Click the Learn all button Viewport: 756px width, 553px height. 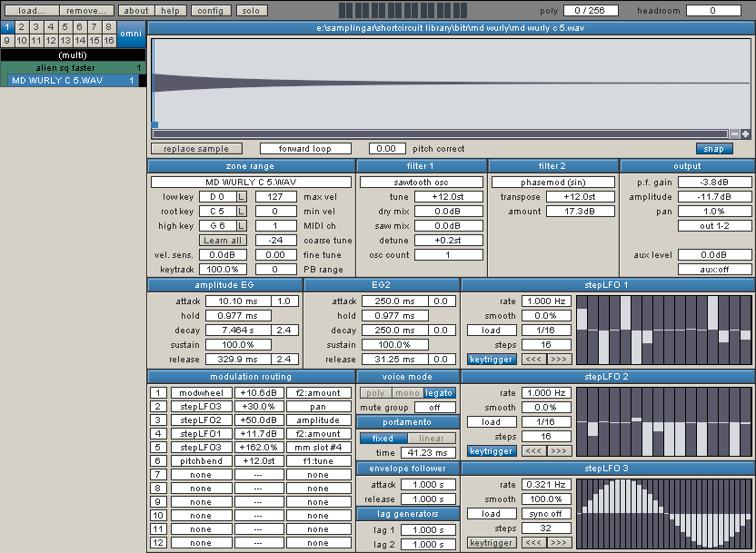tap(223, 241)
